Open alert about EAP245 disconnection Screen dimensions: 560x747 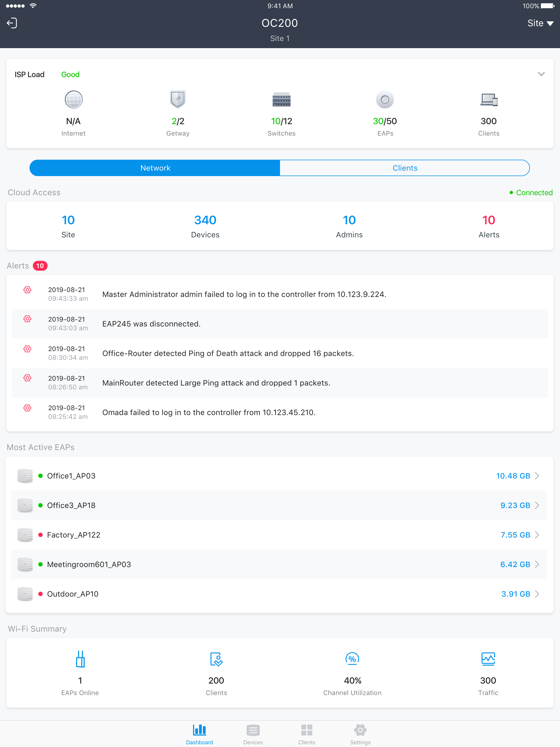(280, 323)
